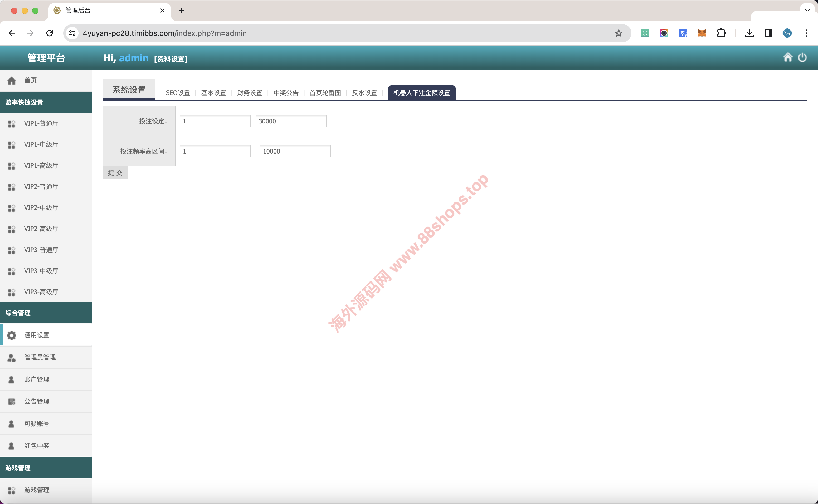
Task: Open the tab search chevron dropdown
Action: [807, 10]
